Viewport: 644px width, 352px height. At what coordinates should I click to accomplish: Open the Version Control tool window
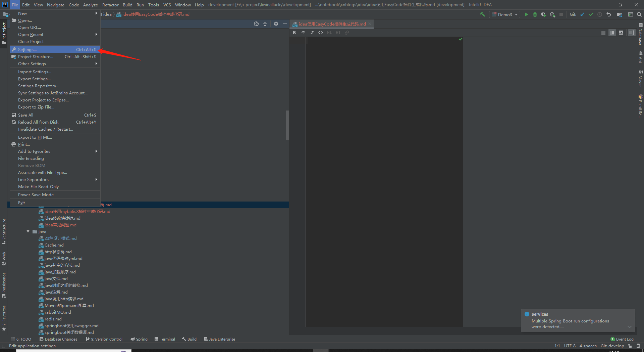tap(104, 339)
